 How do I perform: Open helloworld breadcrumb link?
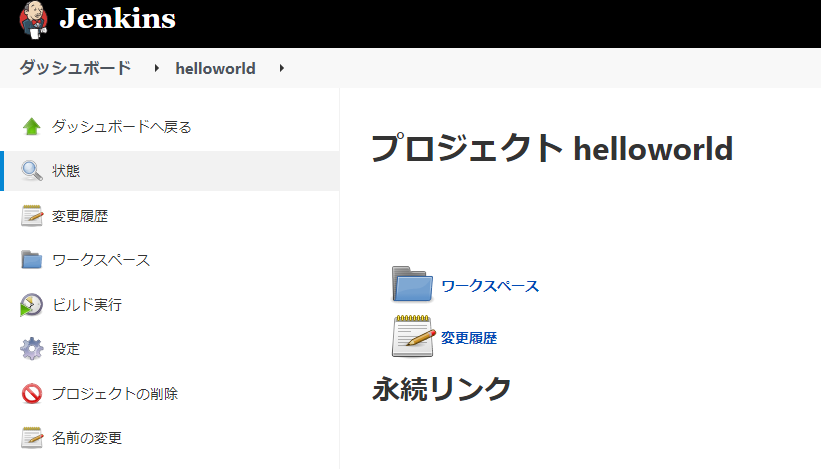pos(215,69)
